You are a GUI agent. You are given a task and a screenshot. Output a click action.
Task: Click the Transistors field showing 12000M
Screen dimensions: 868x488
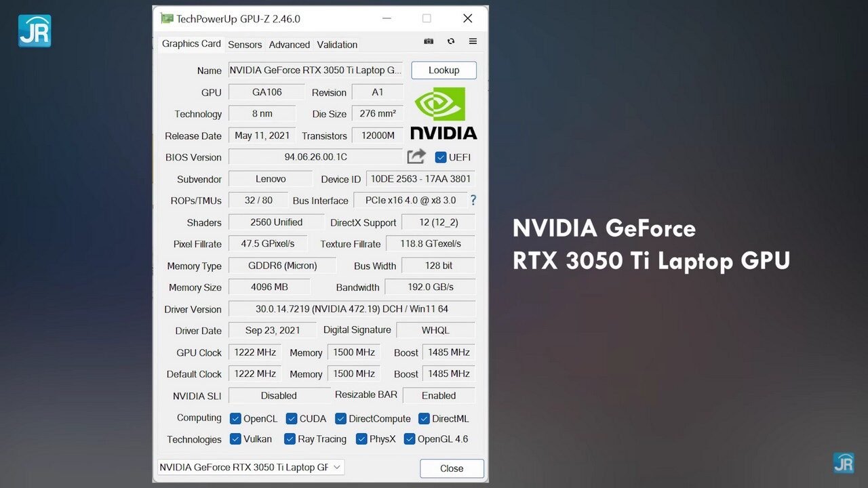coord(378,136)
